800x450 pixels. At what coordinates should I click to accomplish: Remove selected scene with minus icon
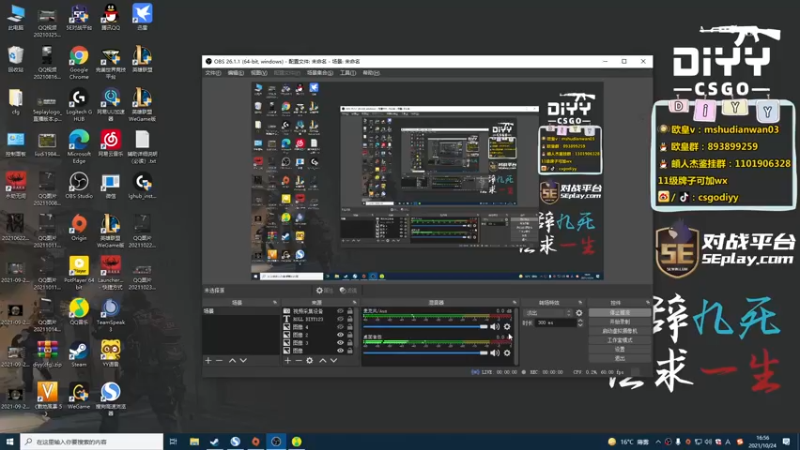point(219,360)
